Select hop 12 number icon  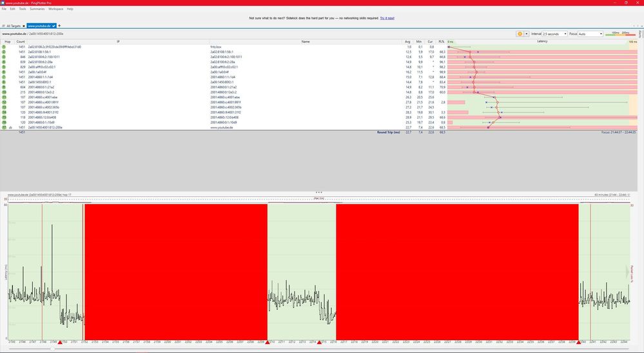coord(4,103)
